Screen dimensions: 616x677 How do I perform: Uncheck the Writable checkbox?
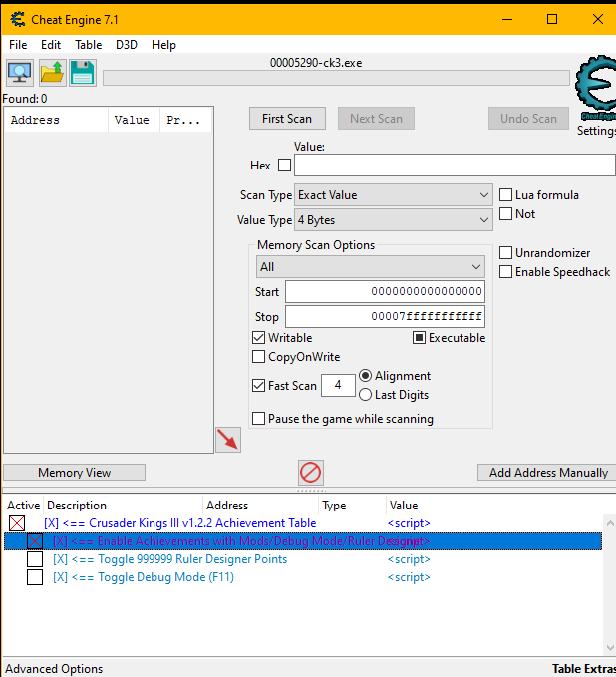coord(258,338)
